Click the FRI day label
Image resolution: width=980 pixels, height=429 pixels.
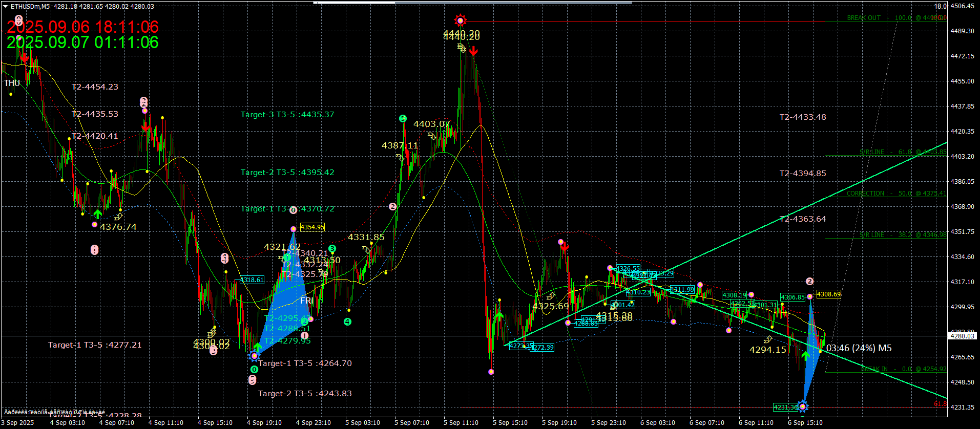306,301
